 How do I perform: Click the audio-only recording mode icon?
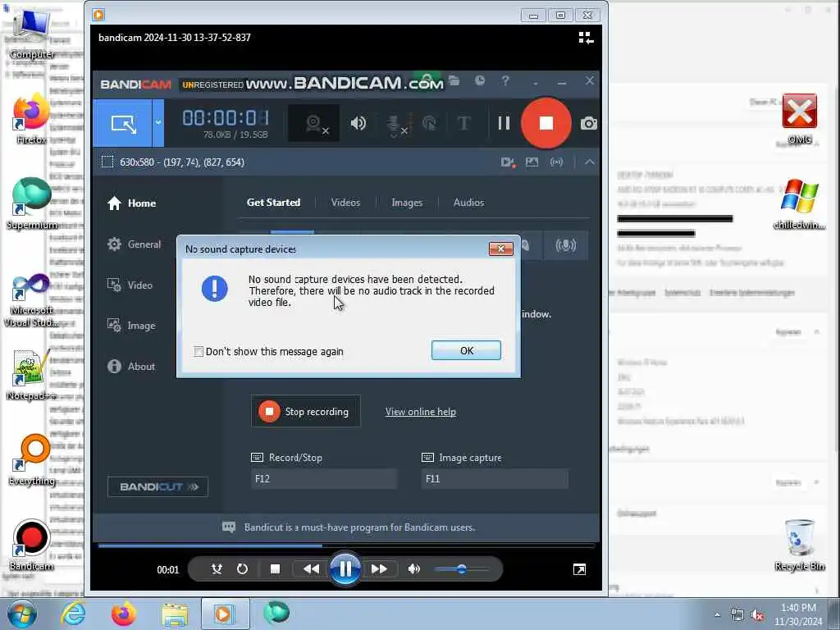(565, 245)
